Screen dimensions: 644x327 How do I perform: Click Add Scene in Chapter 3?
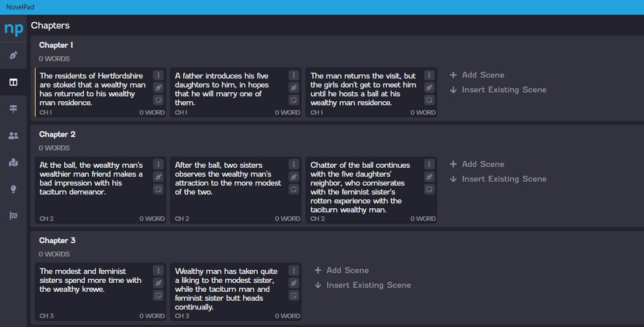tap(342, 270)
